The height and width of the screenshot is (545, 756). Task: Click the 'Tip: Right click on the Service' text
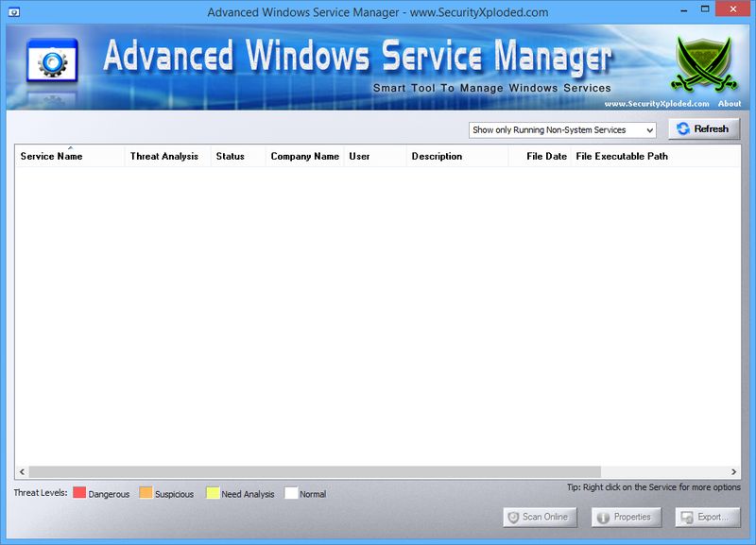tap(653, 487)
